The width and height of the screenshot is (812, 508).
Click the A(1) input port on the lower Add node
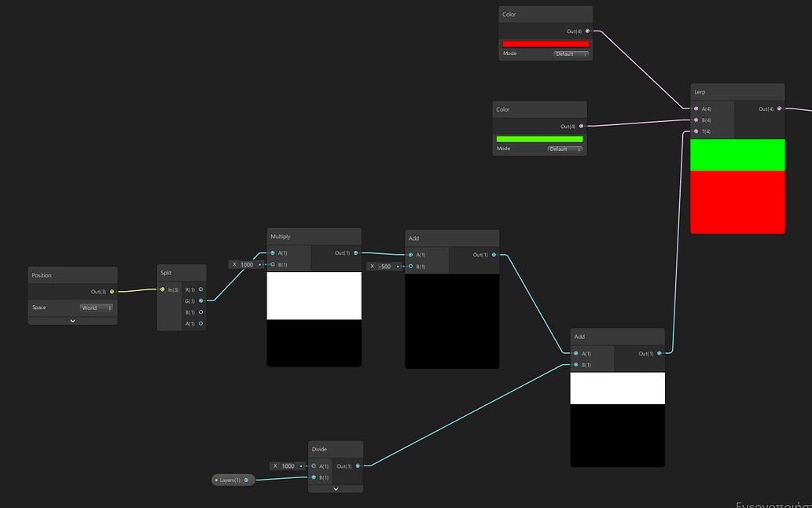point(575,353)
